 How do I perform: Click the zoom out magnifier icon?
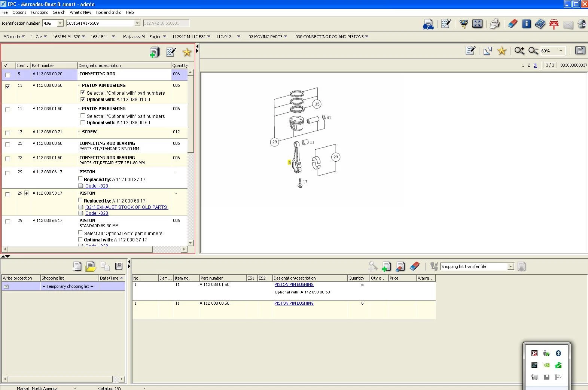(533, 51)
